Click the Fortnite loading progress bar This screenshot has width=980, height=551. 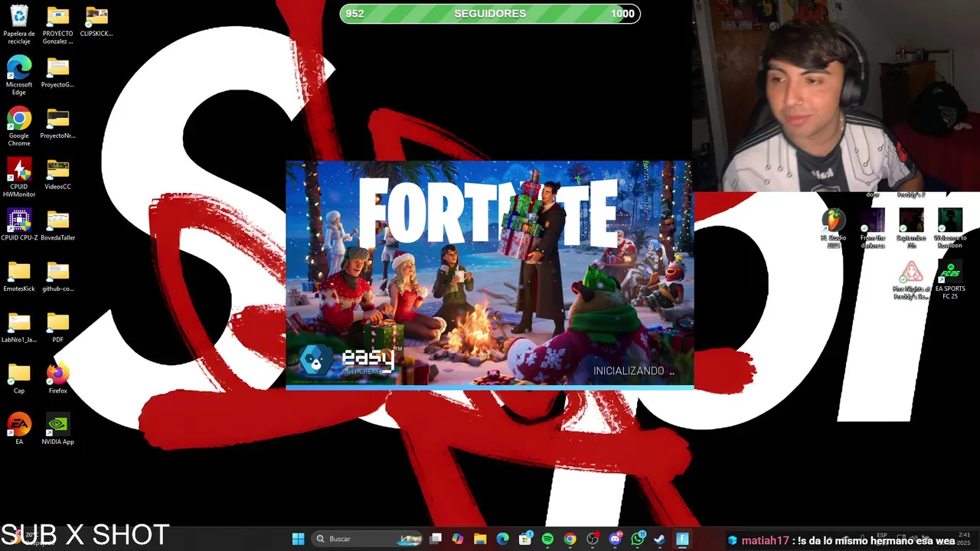(490, 388)
